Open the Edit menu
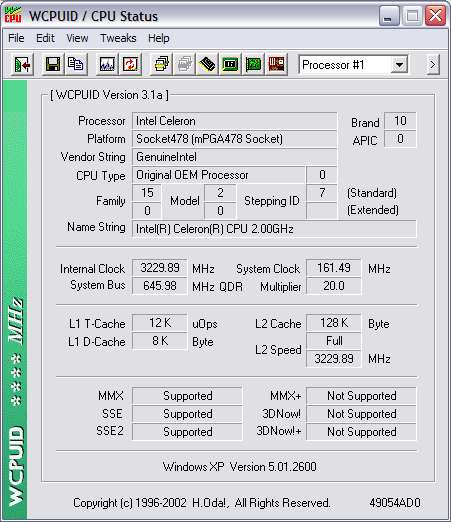The height and width of the screenshot is (522, 451). click(45, 38)
